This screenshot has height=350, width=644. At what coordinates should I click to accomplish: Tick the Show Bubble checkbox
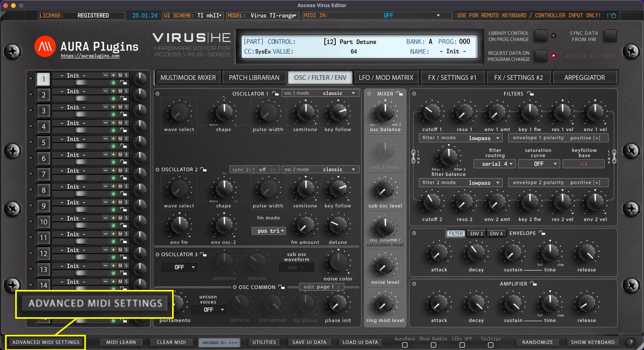coord(433,345)
